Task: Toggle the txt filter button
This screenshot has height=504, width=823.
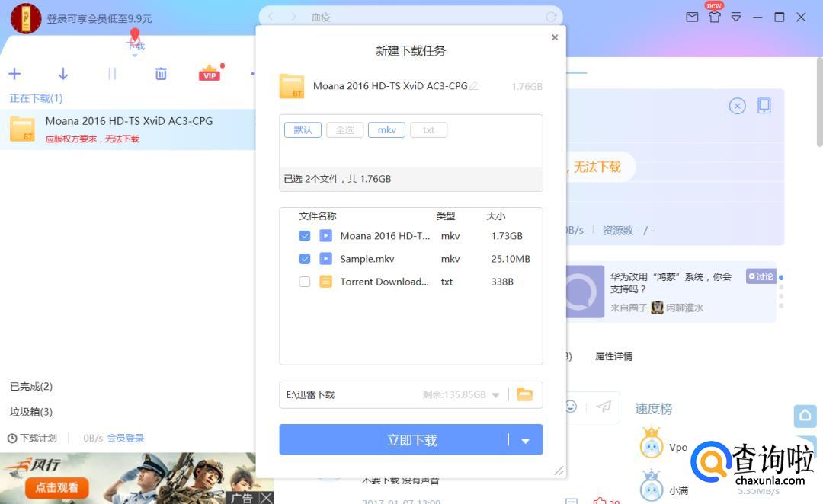Action: [x=429, y=130]
